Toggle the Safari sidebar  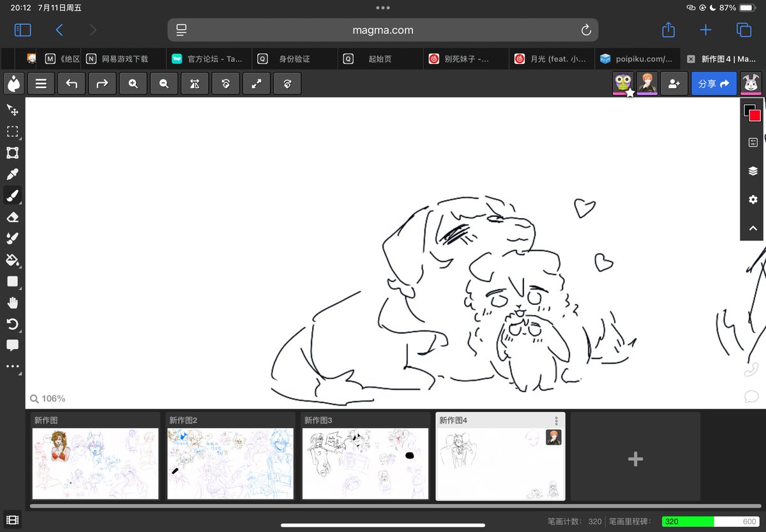[x=22, y=30]
